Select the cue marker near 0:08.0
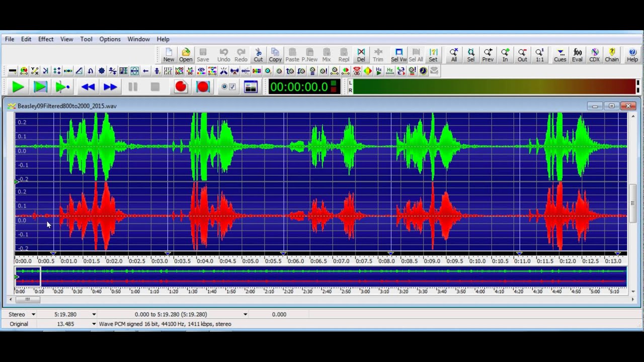Screen dimensions: 644x362 [390, 253]
